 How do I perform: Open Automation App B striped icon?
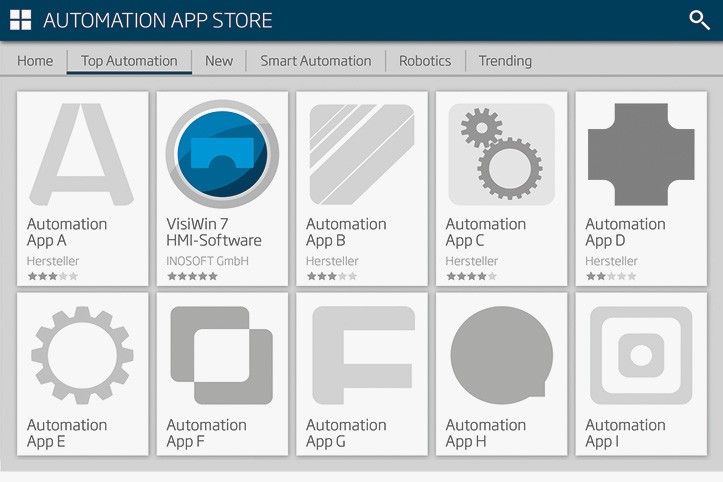(x=362, y=154)
